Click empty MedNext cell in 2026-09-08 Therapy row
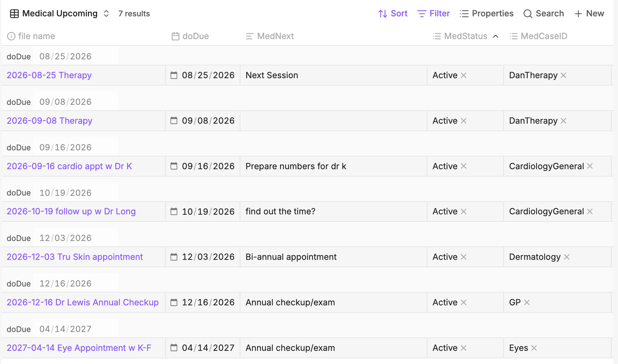The width and height of the screenshot is (618, 364). point(334,121)
